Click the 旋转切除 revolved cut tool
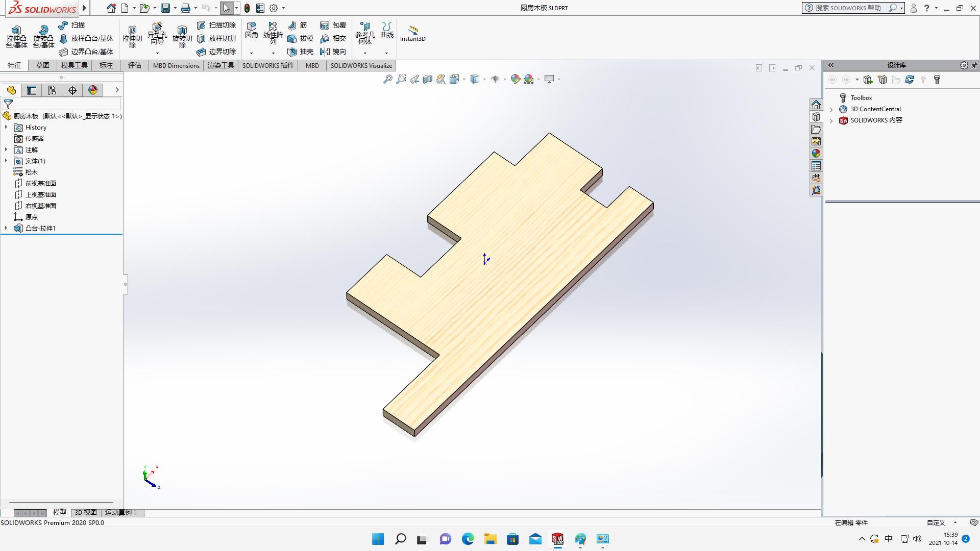Viewport: 980px width, 551px height. pyautogui.click(x=182, y=36)
